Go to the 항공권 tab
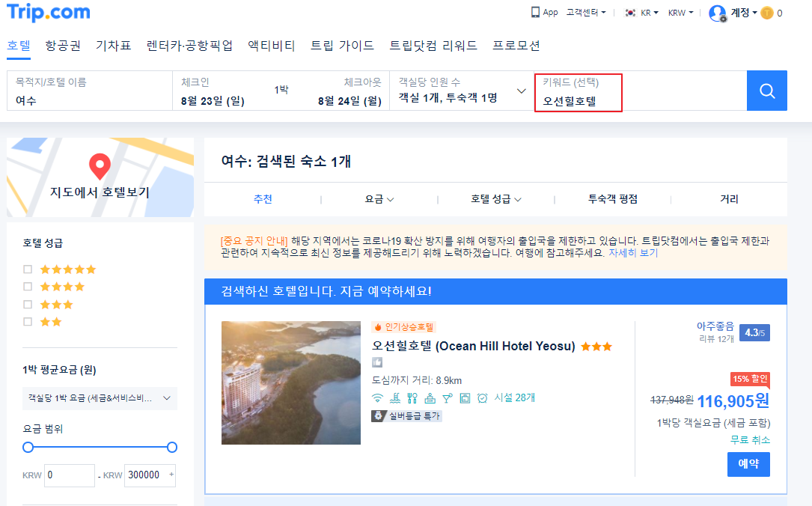Viewport: 812px width, 506px height. (63, 46)
